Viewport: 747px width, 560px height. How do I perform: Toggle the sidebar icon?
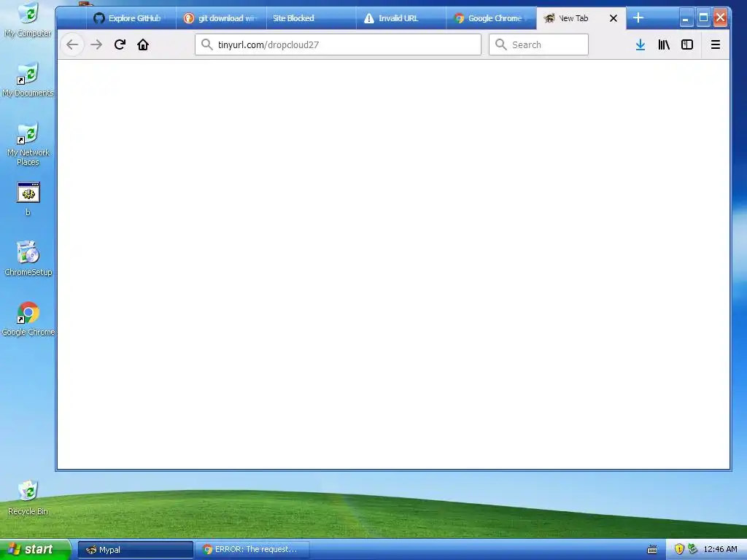coord(687,44)
